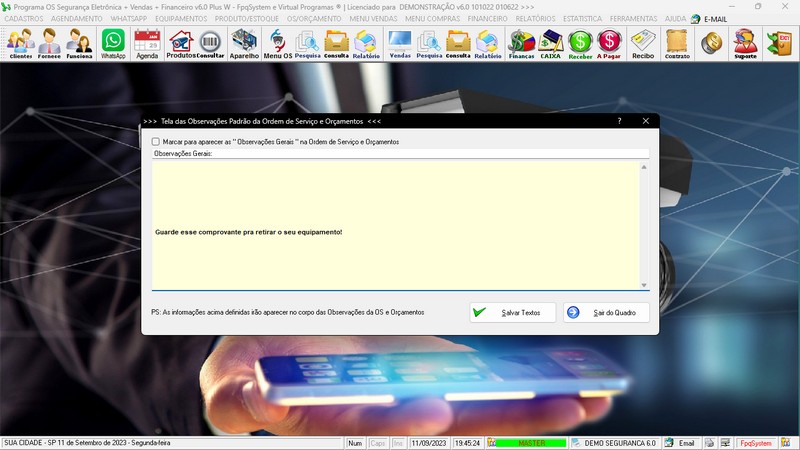
Task: Open the AGENDAMENTO menu
Action: click(77, 19)
